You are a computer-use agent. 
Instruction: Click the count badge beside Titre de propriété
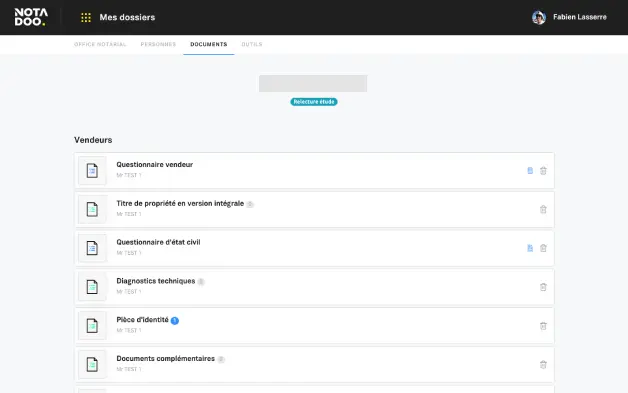pos(250,204)
